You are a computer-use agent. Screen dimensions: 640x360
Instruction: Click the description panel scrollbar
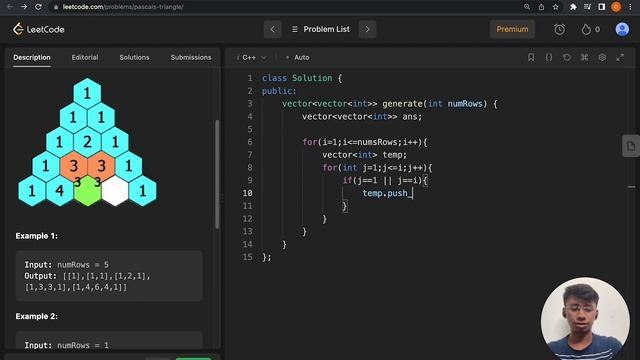click(217, 174)
